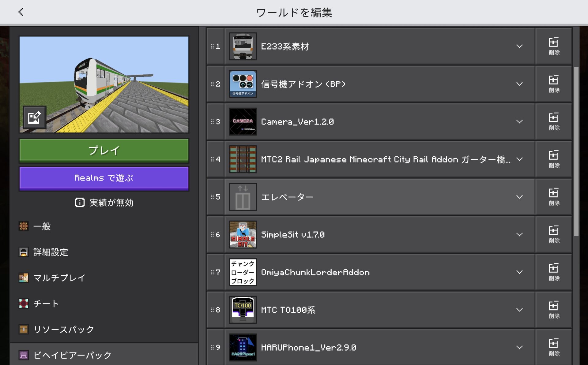Delete the MTC TO100系 pack
The width and height of the screenshot is (588, 365).
(x=554, y=310)
